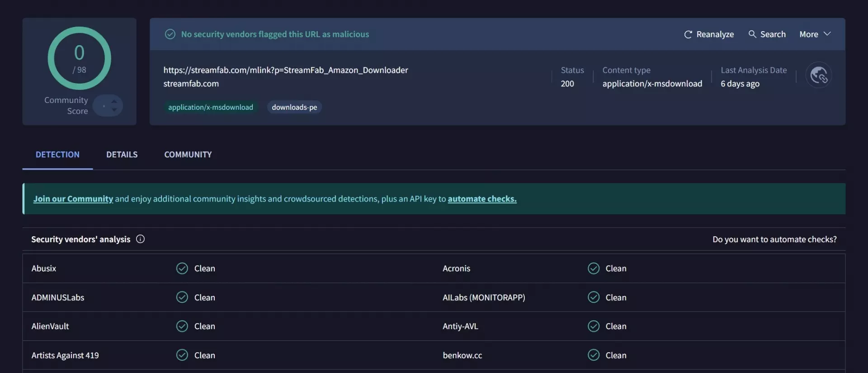
Task: Click the ADMINUSLabs vendor name
Action: coord(58,297)
